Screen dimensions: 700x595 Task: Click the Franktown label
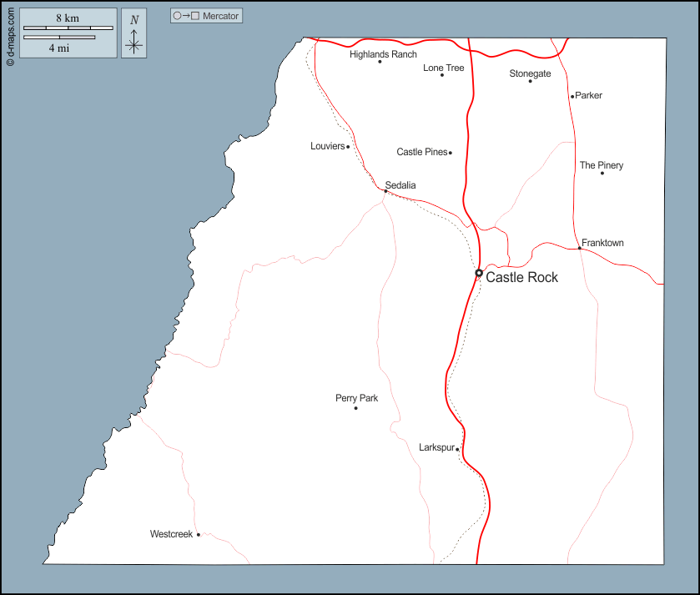click(602, 243)
